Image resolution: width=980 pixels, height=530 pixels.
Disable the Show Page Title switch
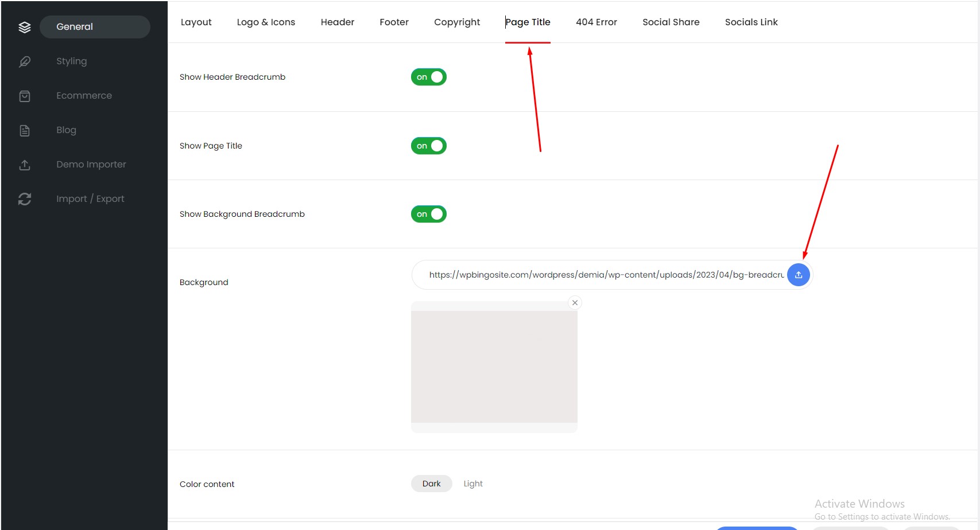[429, 146]
